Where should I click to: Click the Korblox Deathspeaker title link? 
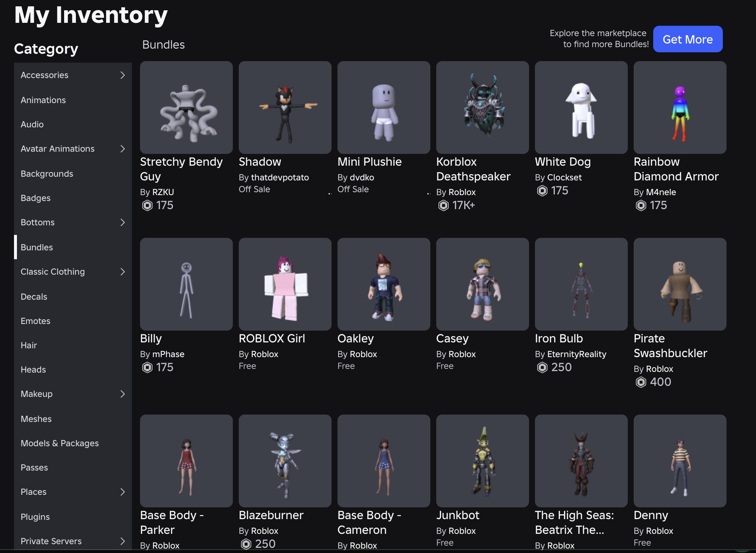[473, 169]
